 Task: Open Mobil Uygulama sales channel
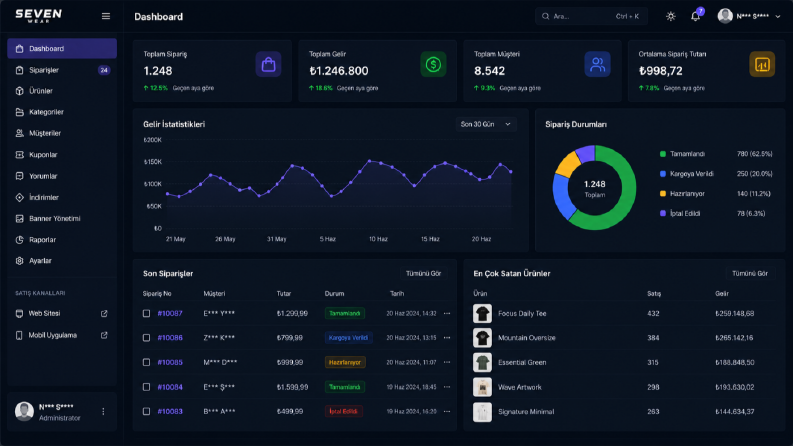click(x=62, y=335)
